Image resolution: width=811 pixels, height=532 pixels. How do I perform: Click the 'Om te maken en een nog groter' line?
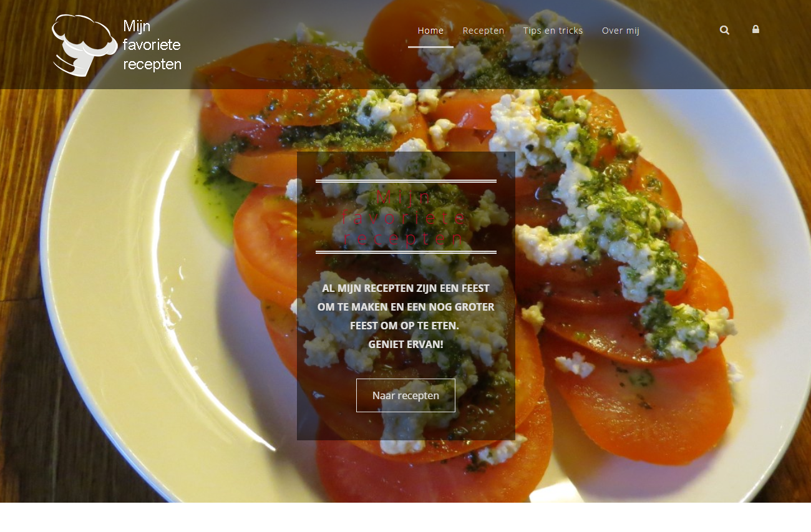click(x=405, y=307)
